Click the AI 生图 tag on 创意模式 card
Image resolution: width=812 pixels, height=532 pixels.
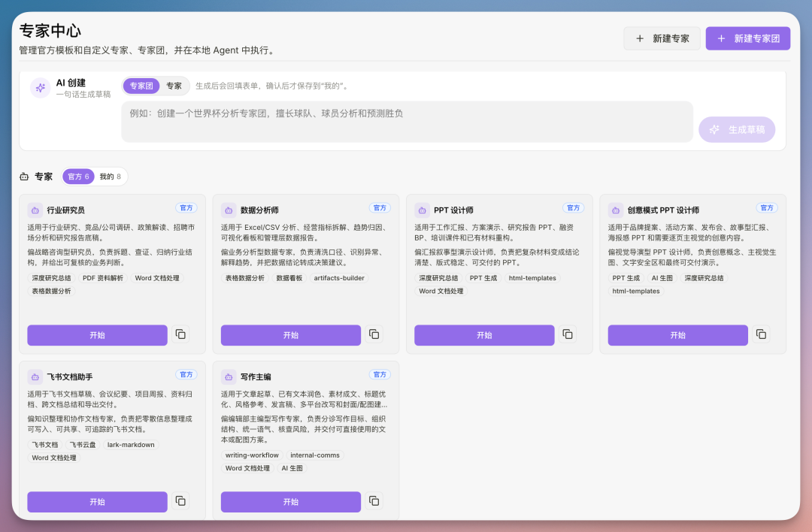click(662, 278)
